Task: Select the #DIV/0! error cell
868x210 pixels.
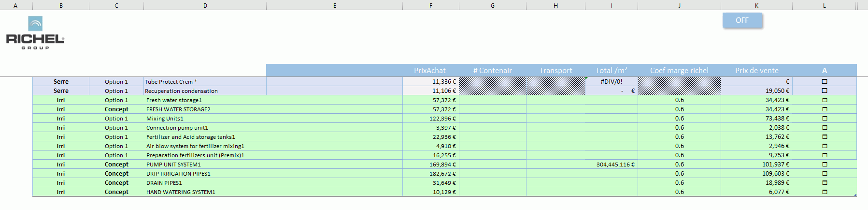Action: pyautogui.click(x=611, y=82)
